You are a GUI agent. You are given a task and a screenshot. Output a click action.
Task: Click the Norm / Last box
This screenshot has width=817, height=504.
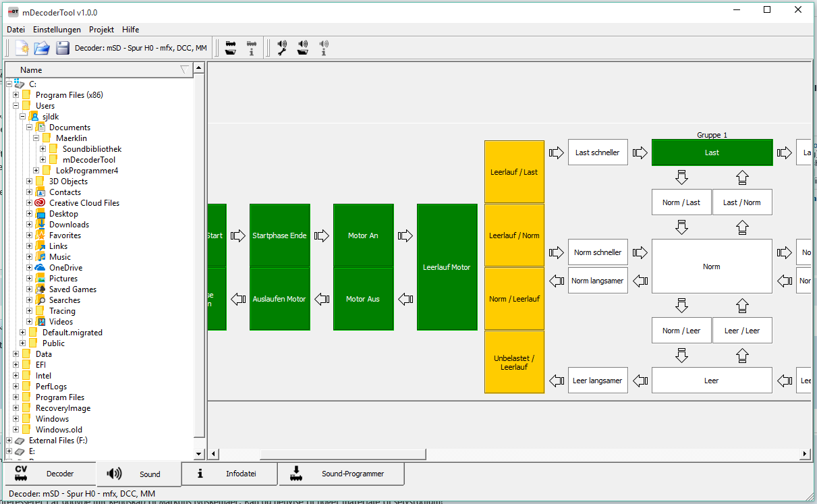681,202
